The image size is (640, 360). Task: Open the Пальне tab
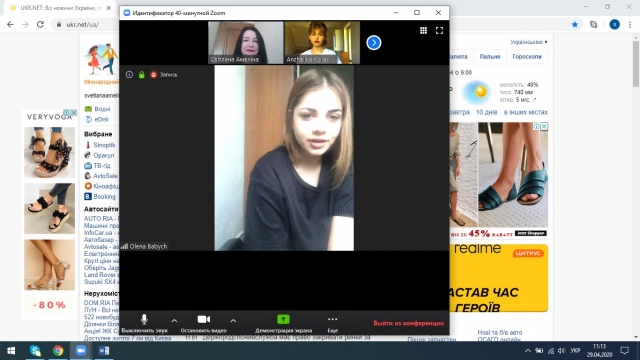pos(490,57)
